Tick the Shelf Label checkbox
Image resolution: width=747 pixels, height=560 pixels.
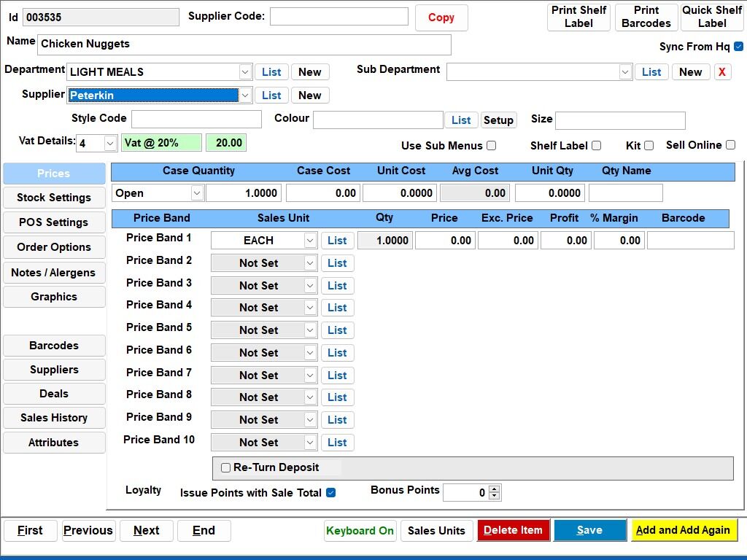(596, 145)
